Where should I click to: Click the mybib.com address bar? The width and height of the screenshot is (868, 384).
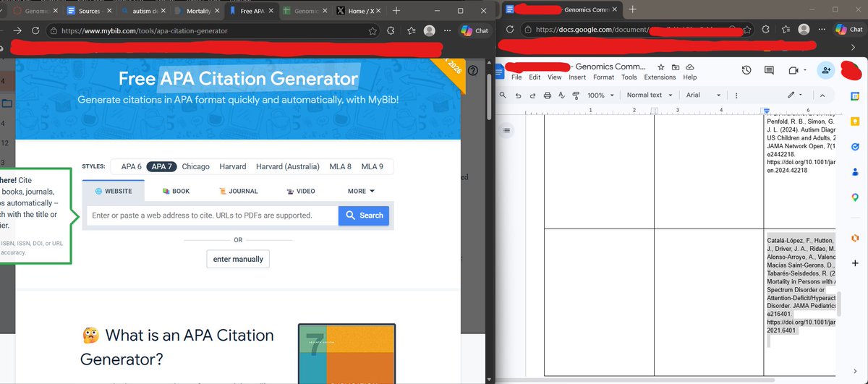coord(210,31)
